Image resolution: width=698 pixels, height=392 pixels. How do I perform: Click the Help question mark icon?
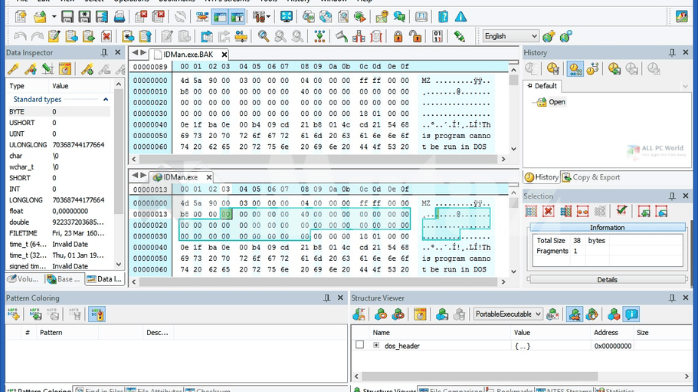(x=443, y=17)
